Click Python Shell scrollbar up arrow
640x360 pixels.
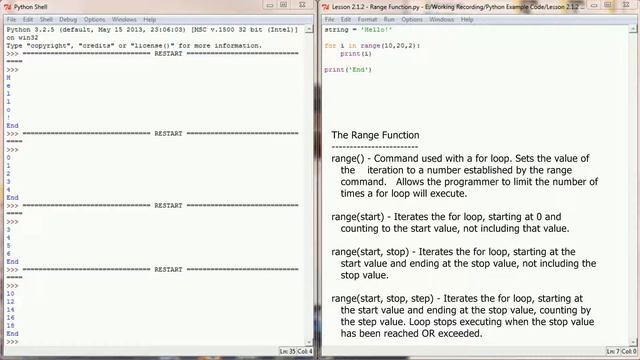[x=309, y=29]
